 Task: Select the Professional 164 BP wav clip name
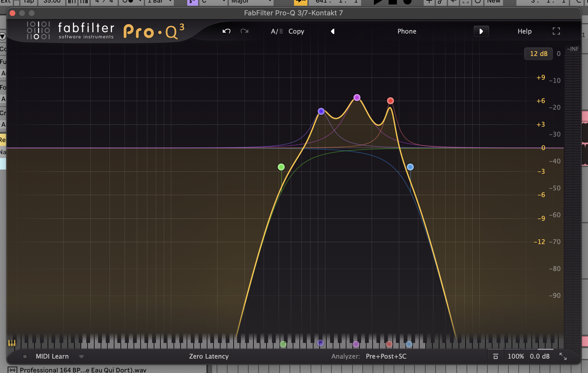tap(83, 370)
